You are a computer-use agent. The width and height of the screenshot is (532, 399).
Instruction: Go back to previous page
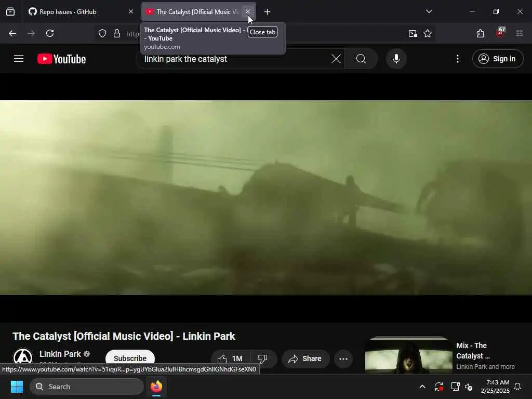tap(12, 33)
